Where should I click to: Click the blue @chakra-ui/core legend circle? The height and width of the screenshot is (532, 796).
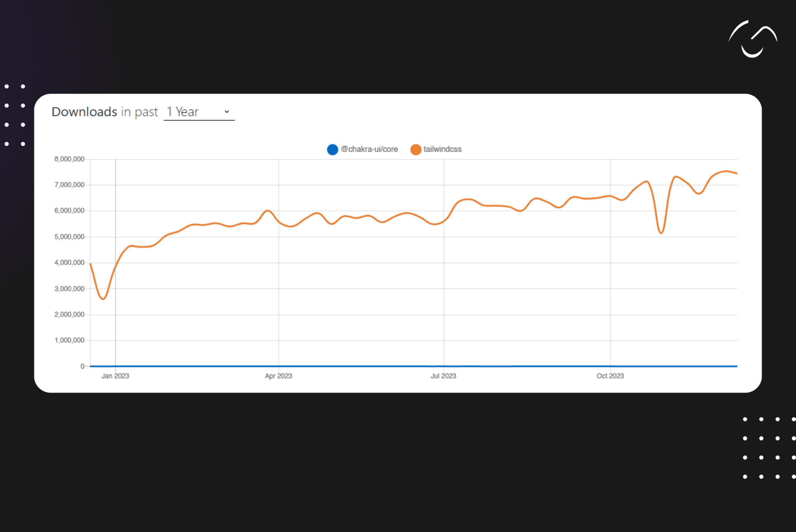tap(332, 150)
